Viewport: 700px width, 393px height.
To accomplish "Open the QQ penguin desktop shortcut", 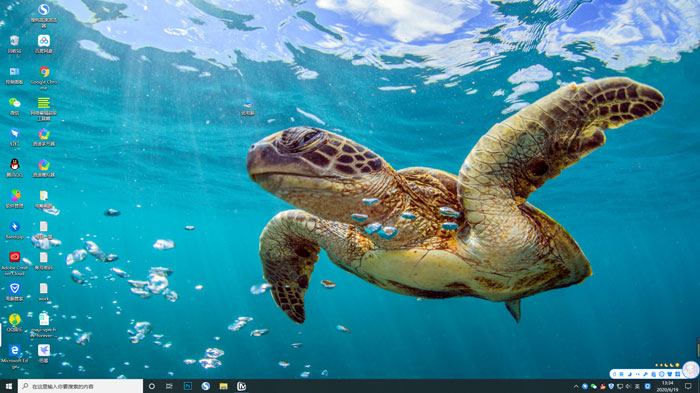I will (14, 168).
